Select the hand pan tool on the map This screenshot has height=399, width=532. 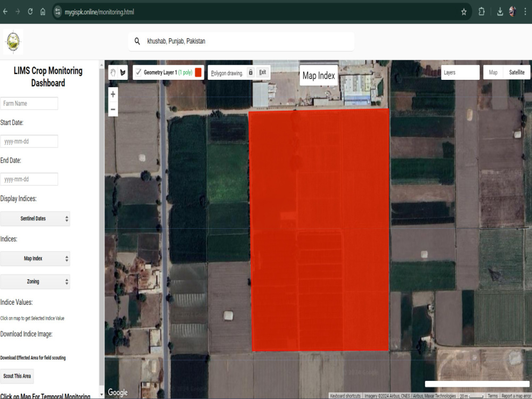pos(113,72)
